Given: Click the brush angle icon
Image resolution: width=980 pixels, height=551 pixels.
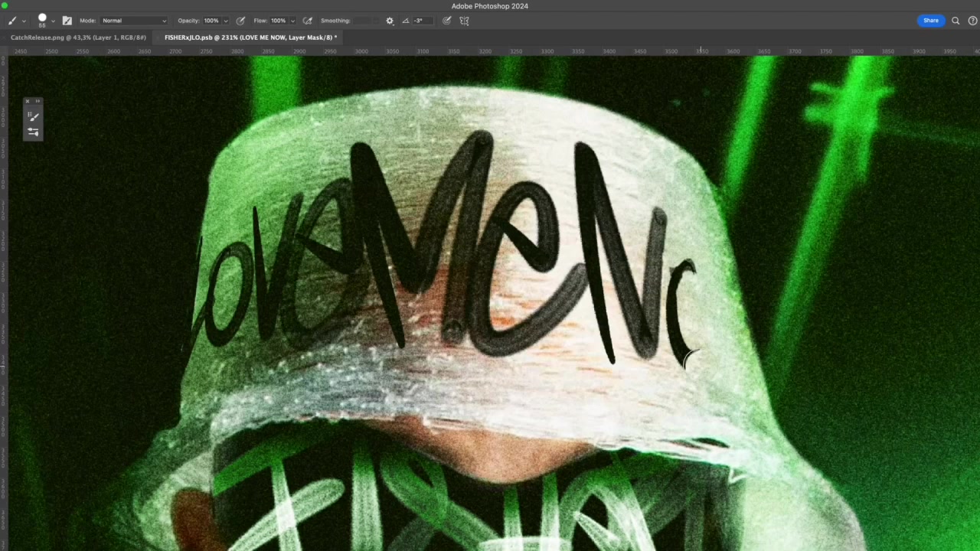Looking at the screenshot, I should point(405,21).
